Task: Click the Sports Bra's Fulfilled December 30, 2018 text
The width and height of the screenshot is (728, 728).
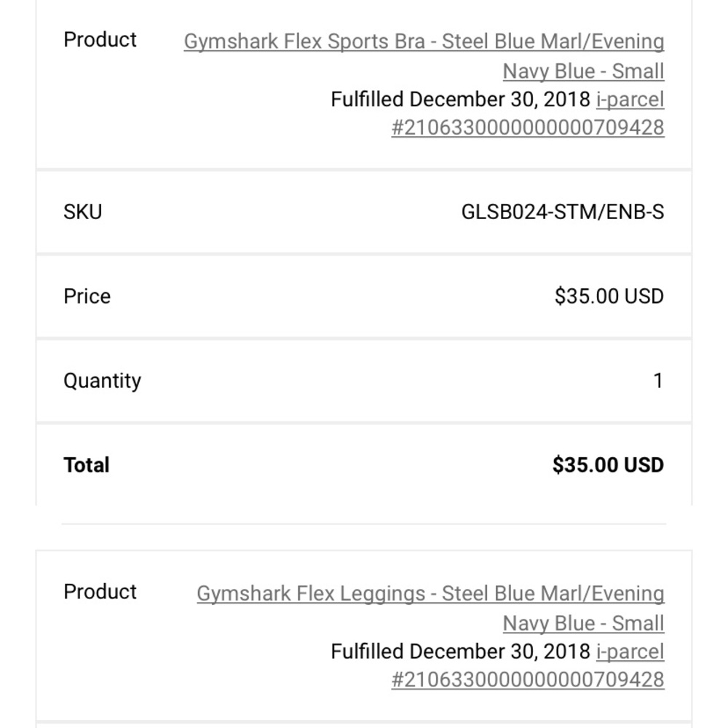Action: coord(460,99)
